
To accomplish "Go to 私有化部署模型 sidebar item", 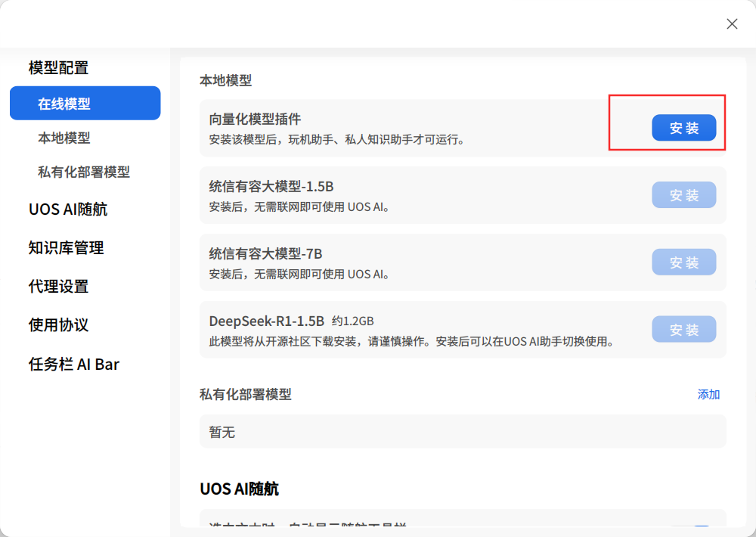I will (x=84, y=172).
